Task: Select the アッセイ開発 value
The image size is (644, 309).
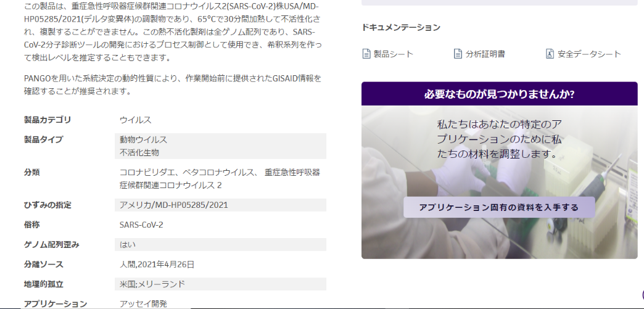Action: (x=143, y=303)
